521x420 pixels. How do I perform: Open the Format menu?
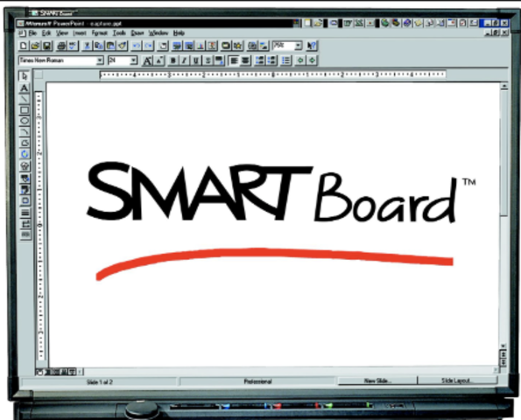(x=99, y=33)
